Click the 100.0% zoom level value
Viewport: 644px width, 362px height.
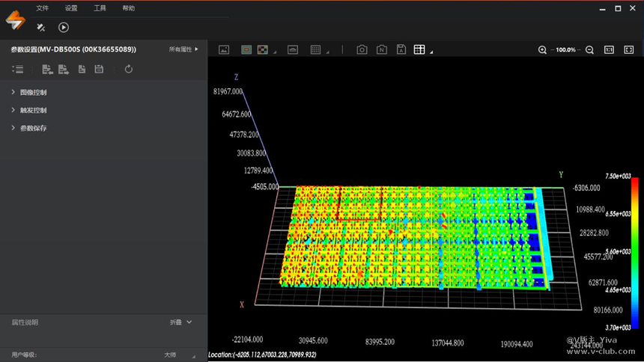(565, 49)
